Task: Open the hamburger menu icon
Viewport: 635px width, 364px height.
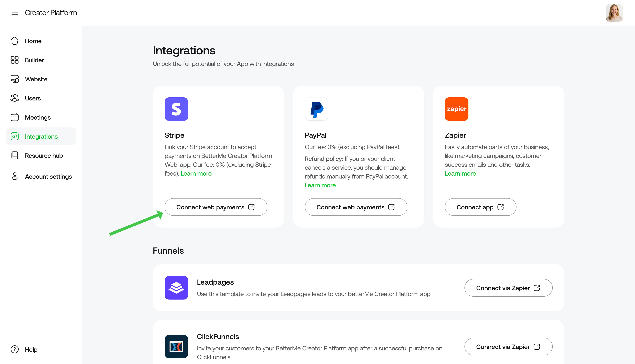Action: (x=15, y=13)
